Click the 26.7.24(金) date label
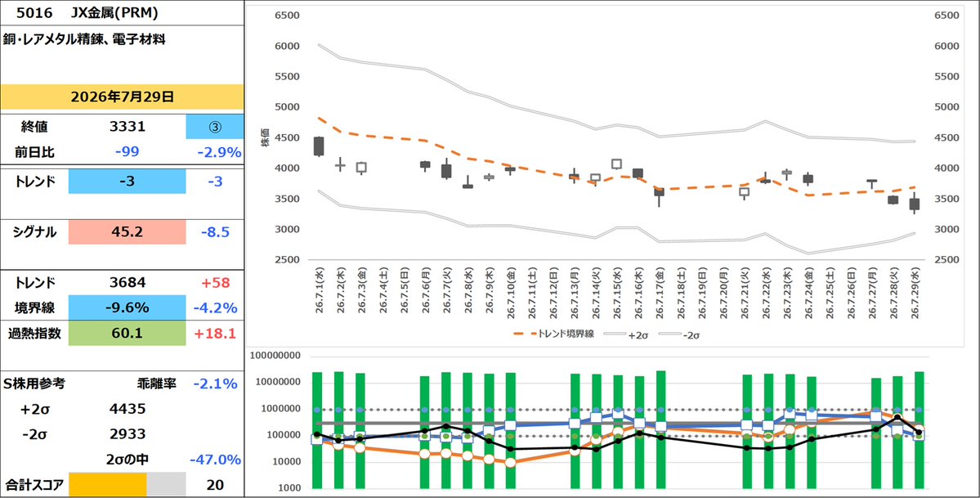Screen dimensions: 980x498 point(809,292)
